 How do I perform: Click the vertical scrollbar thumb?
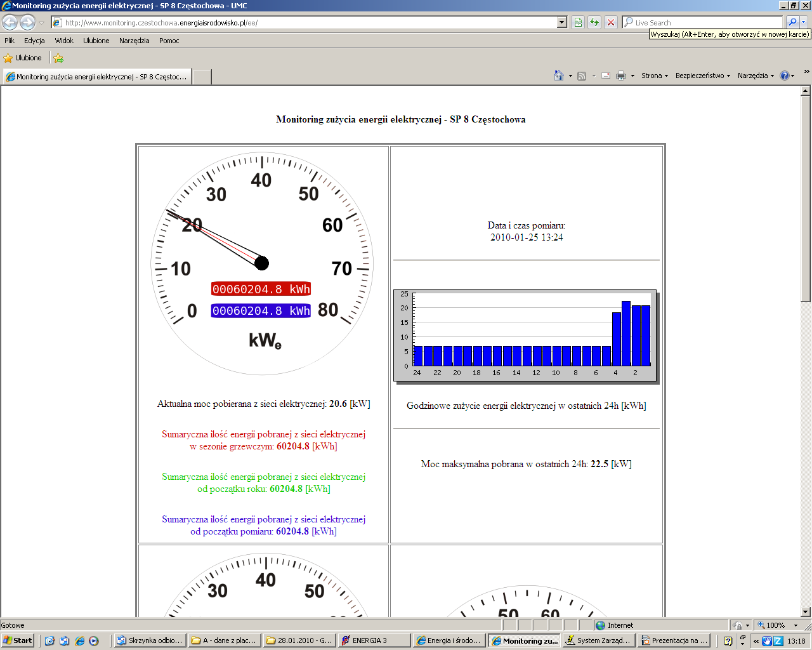(x=806, y=198)
